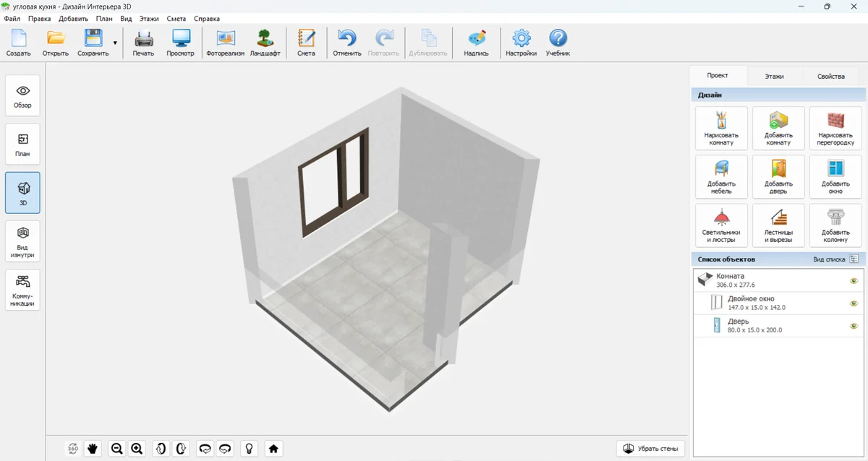
Task: Click the zoom in magnifier icon
Action: 137,449
